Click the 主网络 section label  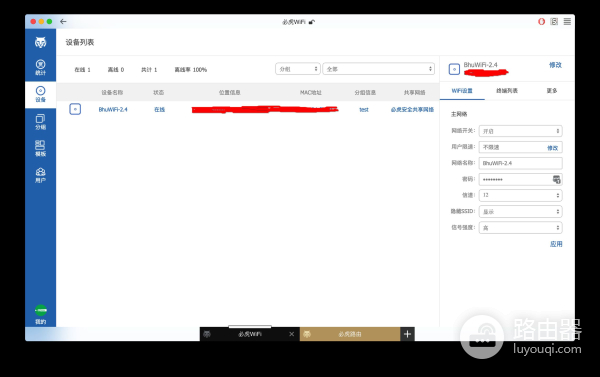[x=459, y=114]
